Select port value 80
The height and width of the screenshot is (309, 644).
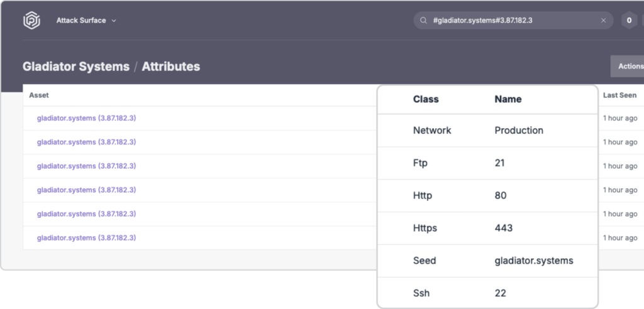(501, 195)
